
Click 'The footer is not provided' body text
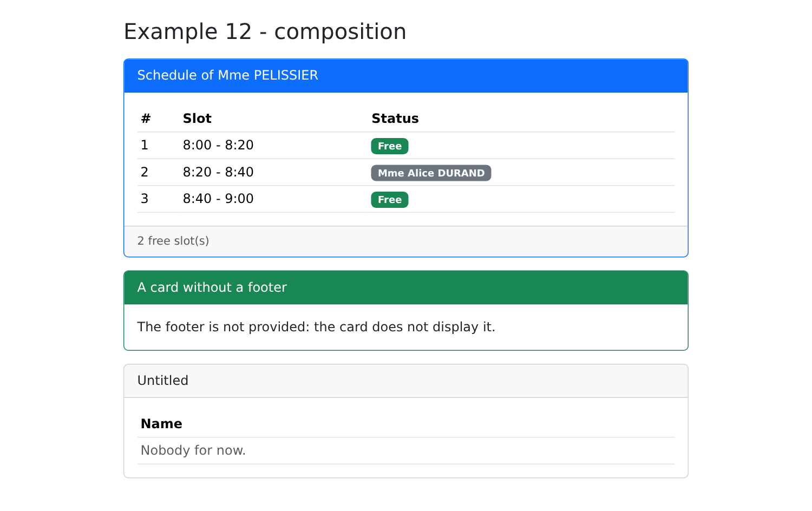[316, 327]
